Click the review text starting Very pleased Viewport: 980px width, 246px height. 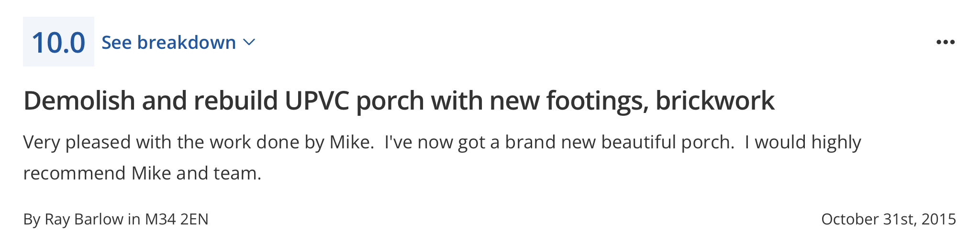click(442, 157)
